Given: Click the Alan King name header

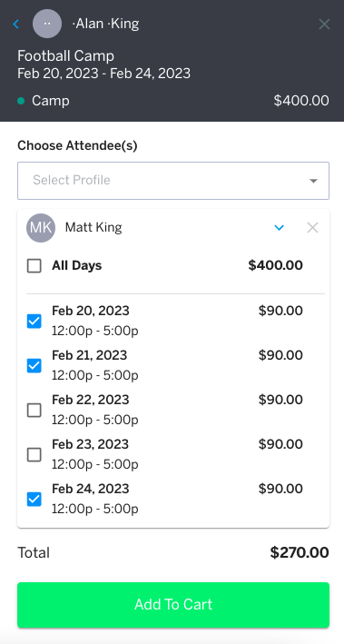Looking at the screenshot, I should pos(105,24).
